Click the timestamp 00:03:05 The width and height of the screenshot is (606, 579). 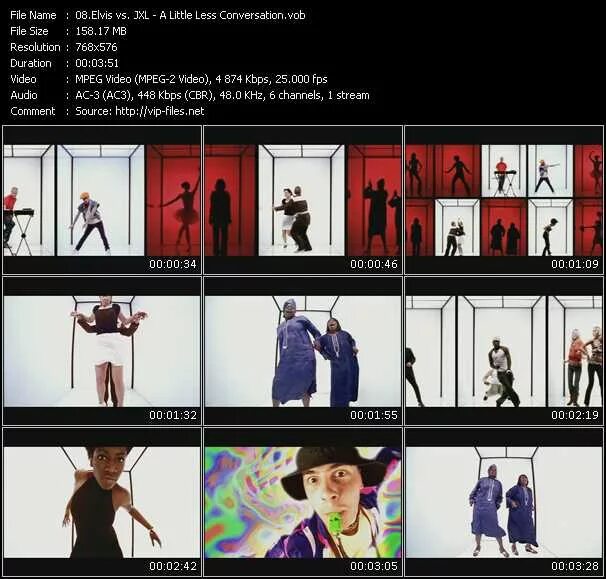[374, 567]
